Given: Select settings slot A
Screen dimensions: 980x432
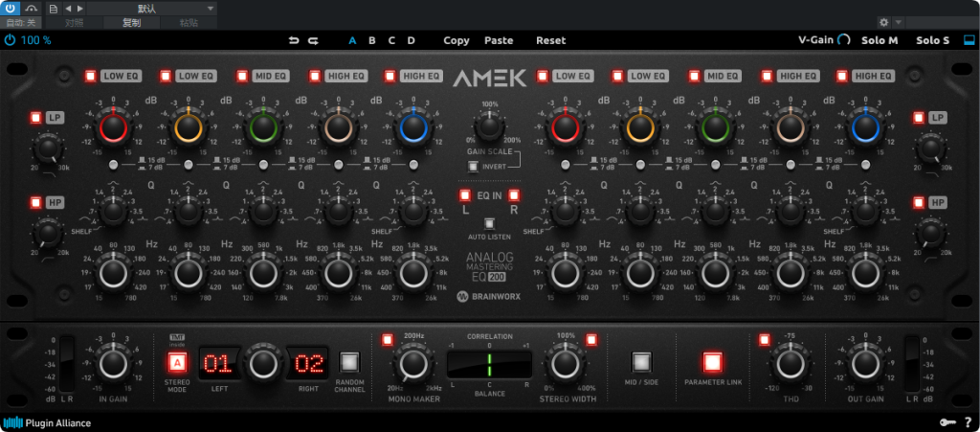Looking at the screenshot, I should 352,40.
